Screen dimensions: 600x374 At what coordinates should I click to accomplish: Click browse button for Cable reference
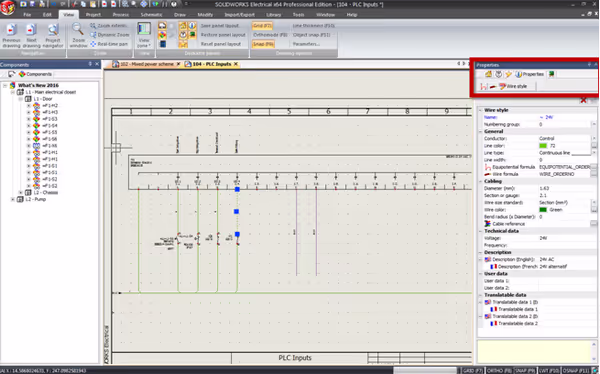(594, 224)
